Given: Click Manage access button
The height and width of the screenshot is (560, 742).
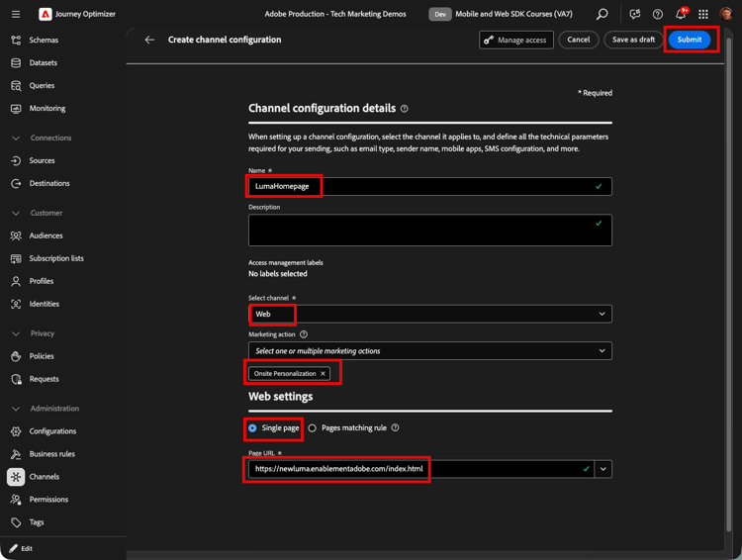Looking at the screenshot, I should 515,40.
